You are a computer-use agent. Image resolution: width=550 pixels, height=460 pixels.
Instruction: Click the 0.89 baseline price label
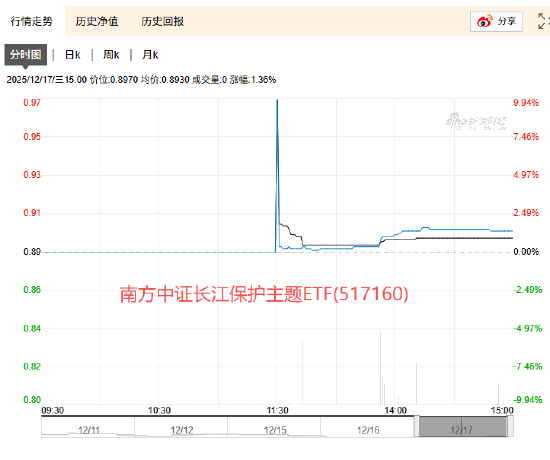pyautogui.click(x=32, y=252)
